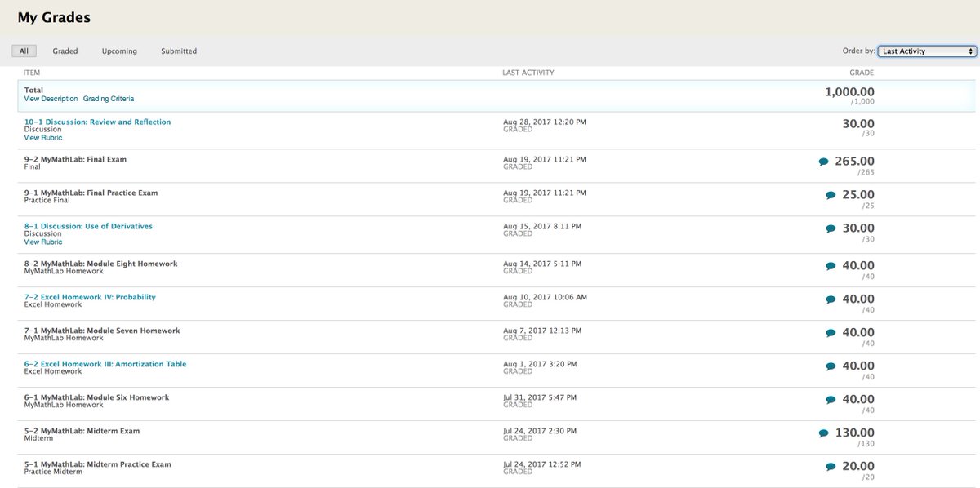Switch to the Graded filter tab
The image size is (980, 488).
pyautogui.click(x=65, y=51)
